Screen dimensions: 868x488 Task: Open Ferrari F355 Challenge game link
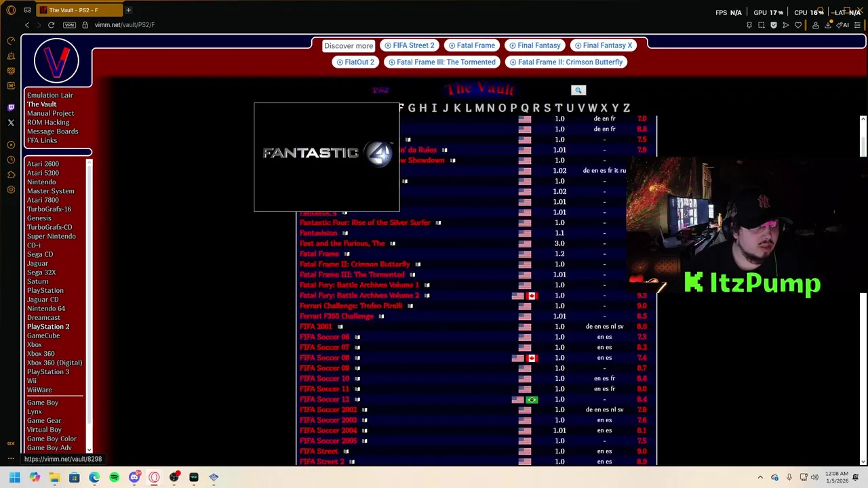click(x=336, y=317)
